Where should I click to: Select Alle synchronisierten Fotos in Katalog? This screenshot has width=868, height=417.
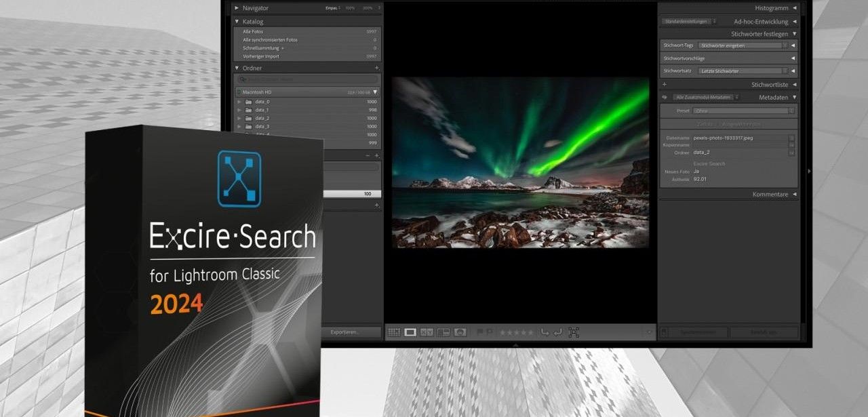[x=309, y=40]
